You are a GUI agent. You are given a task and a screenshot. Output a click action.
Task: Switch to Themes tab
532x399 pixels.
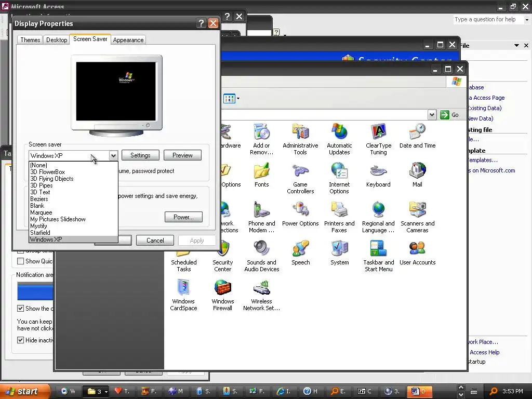tap(30, 39)
